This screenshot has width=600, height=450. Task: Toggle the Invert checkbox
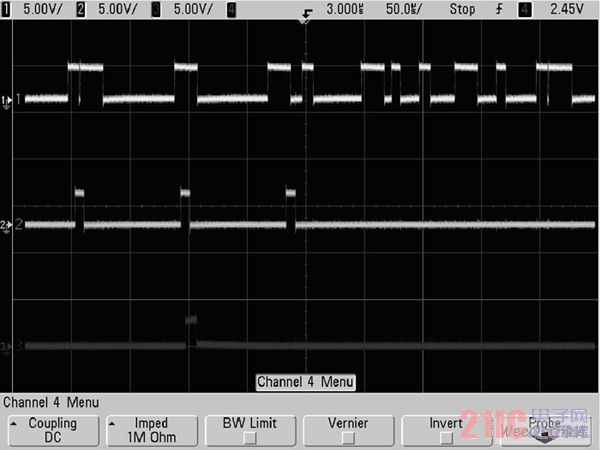445,430
